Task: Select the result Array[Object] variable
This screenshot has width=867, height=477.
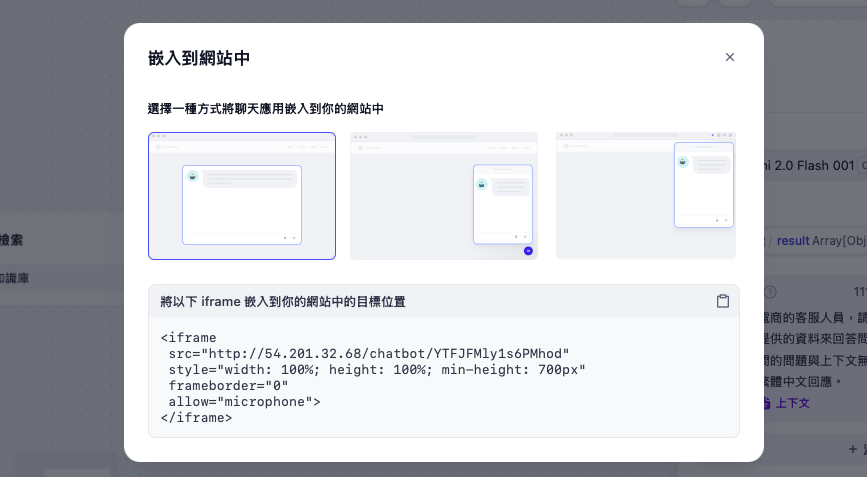Action: 818,241
